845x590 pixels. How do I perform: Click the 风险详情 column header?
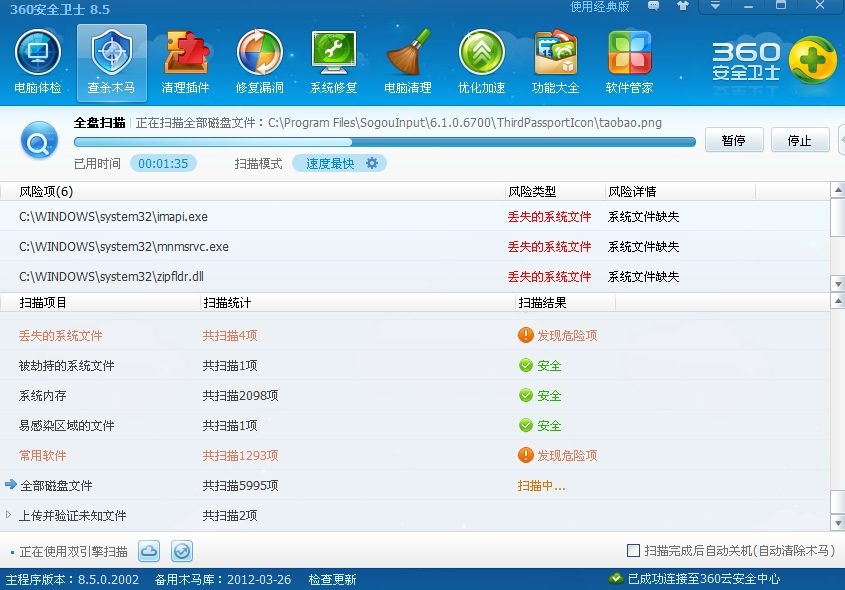tap(680, 191)
